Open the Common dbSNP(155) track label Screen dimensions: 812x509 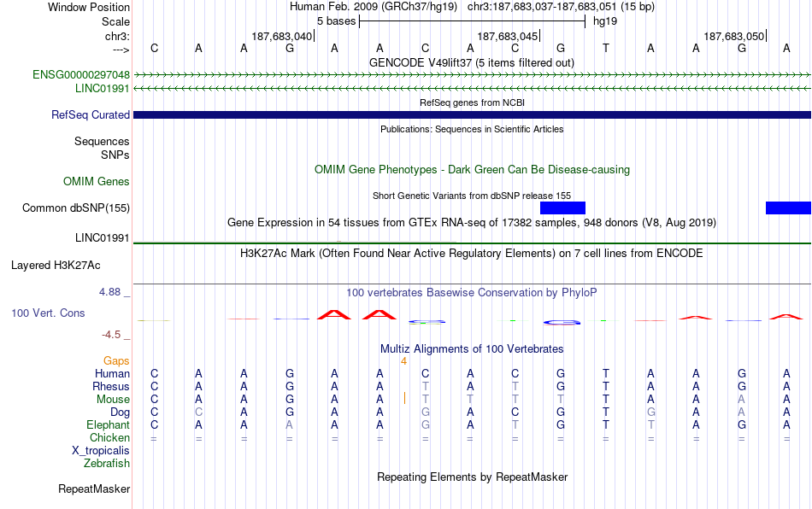point(75,208)
